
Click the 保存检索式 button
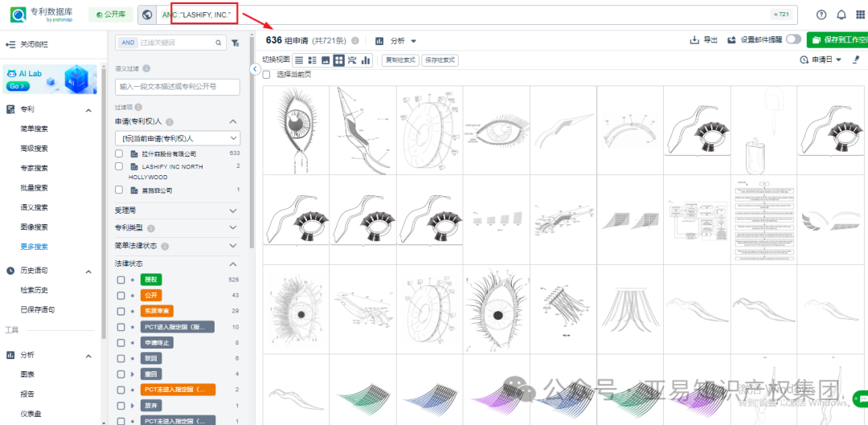click(440, 60)
